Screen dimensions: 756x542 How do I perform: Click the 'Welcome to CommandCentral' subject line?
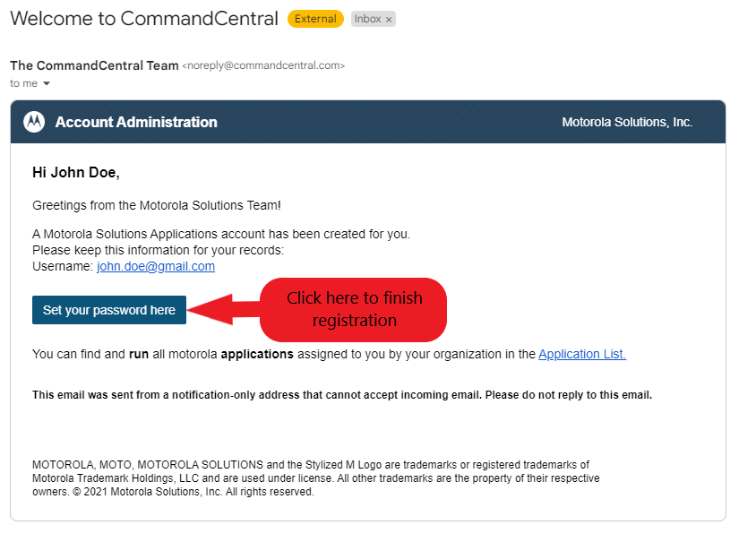144,19
